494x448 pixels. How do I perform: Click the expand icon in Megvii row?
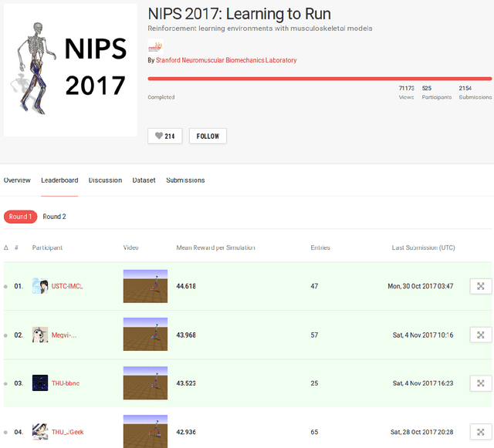[x=480, y=335]
